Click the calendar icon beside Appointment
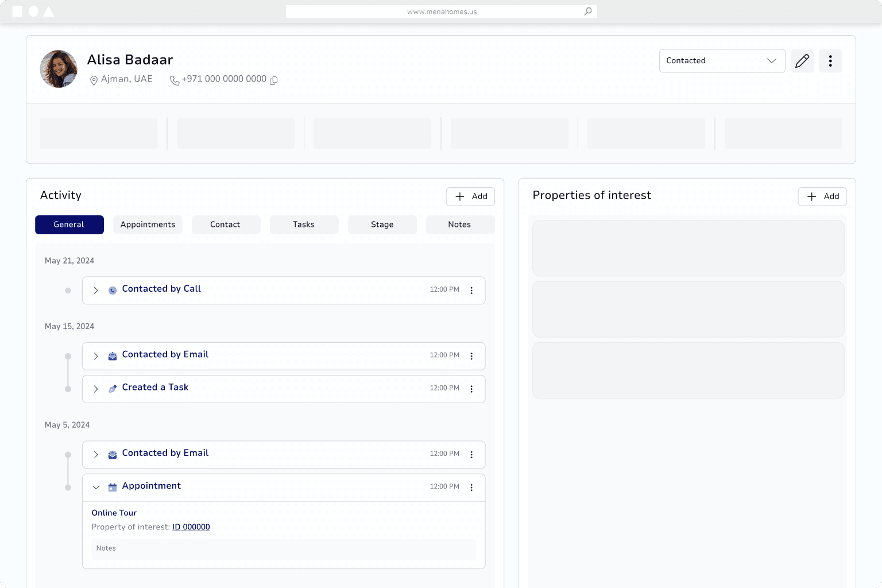 pyautogui.click(x=113, y=488)
